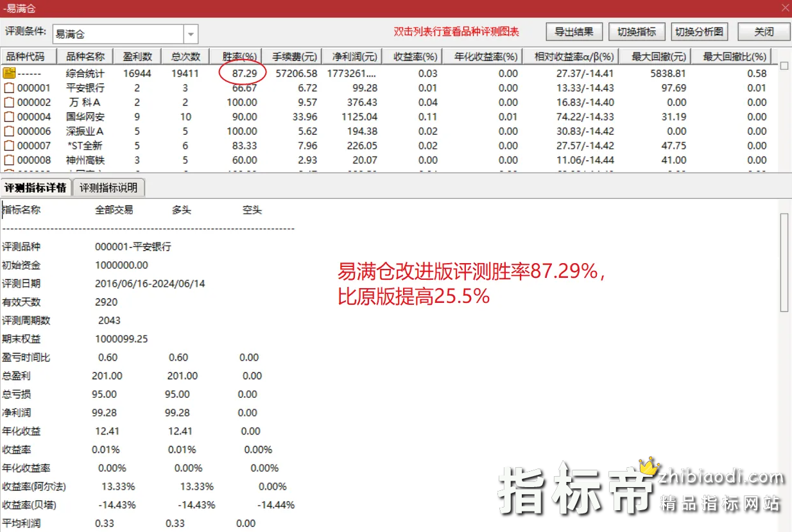Click the 全部交易 column label
Screen dimensions: 792x532
point(114,210)
